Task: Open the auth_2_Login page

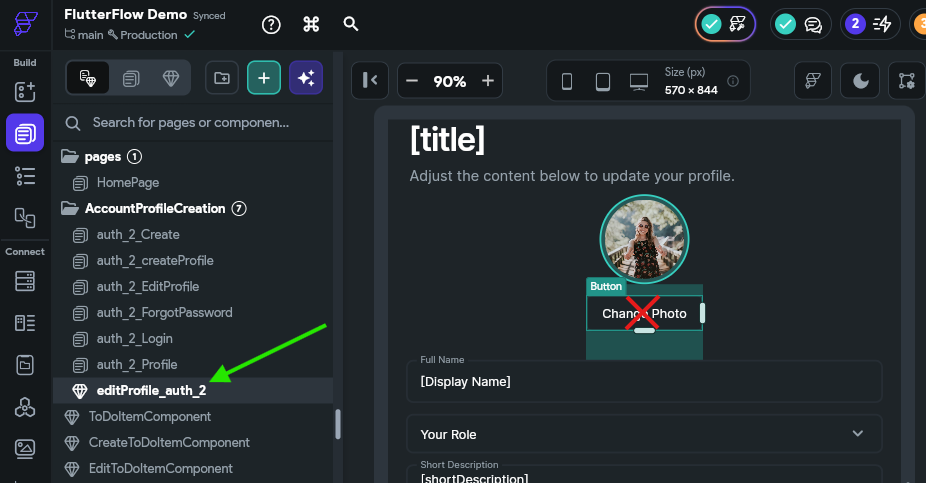Action: 135,338
